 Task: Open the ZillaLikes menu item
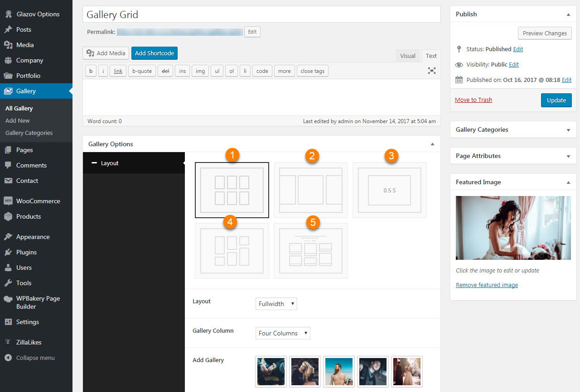pyautogui.click(x=29, y=342)
